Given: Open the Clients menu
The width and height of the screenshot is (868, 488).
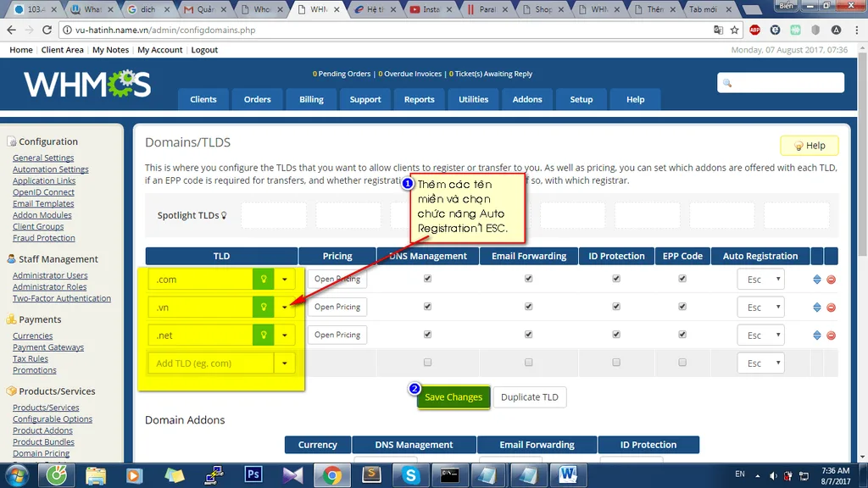Looking at the screenshot, I should coord(203,99).
